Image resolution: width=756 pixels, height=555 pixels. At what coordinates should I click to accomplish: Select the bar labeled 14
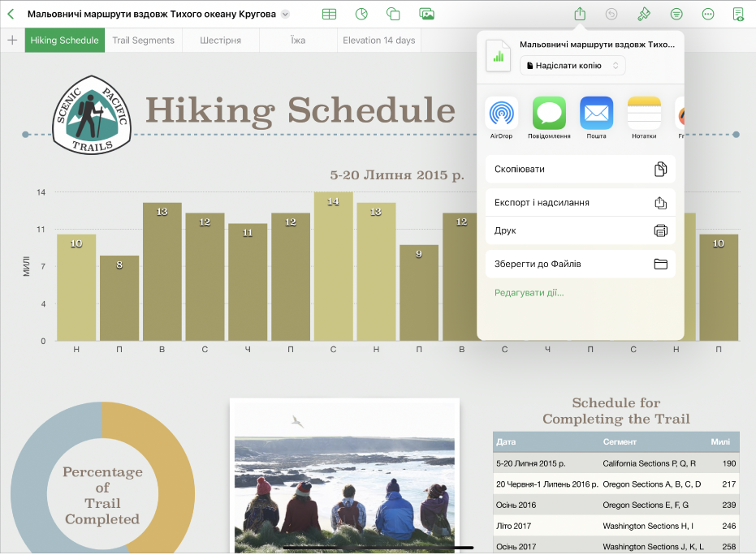[x=333, y=266]
